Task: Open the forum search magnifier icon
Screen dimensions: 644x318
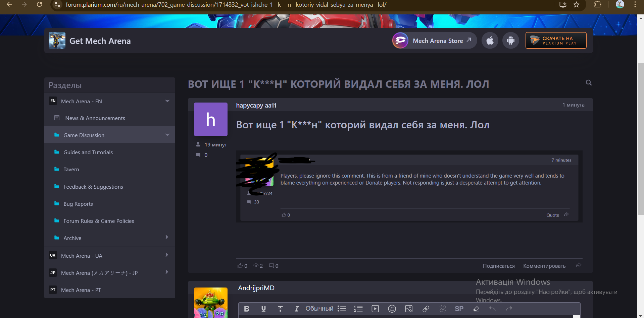Action: 589,82
